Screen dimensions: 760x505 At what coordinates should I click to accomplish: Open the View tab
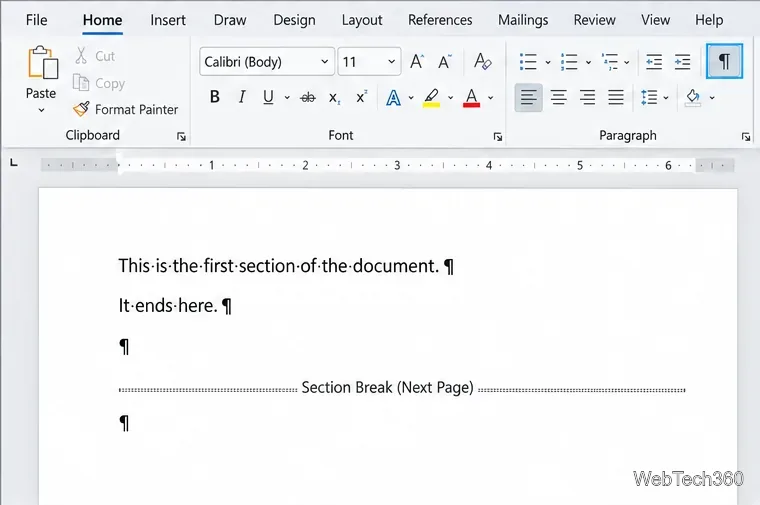[655, 20]
